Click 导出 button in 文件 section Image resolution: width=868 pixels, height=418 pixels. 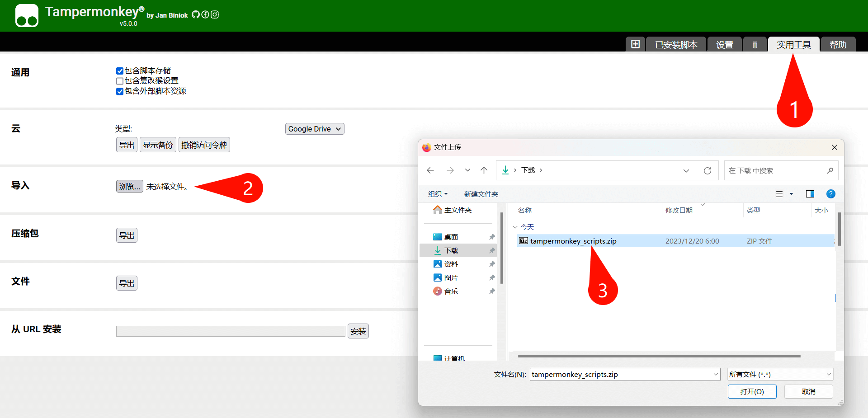click(x=127, y=283)
